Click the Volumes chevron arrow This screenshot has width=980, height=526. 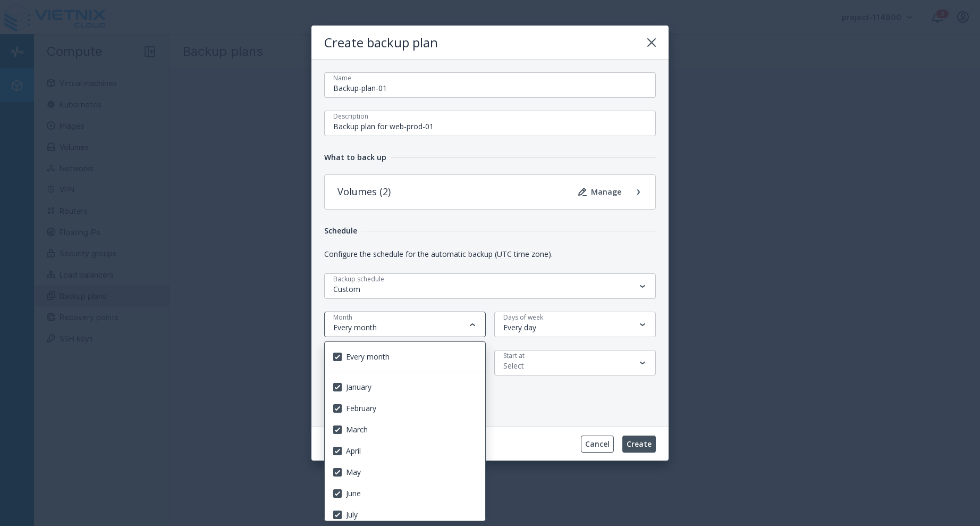point(638,192)
